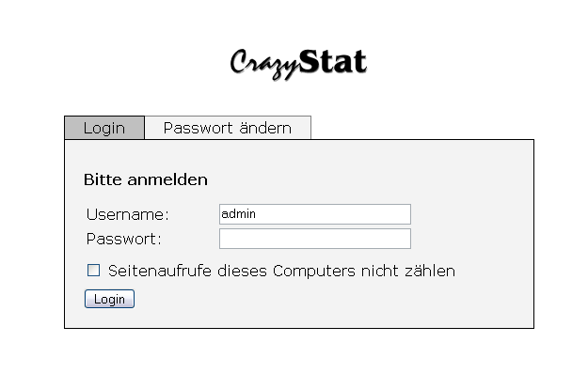Click the blue Login submit button

109,299
